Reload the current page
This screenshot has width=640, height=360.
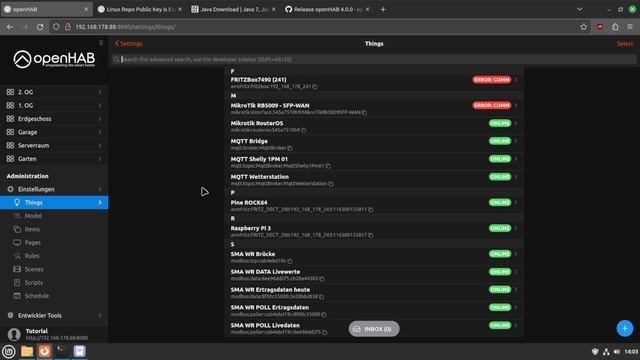point(40,27)
